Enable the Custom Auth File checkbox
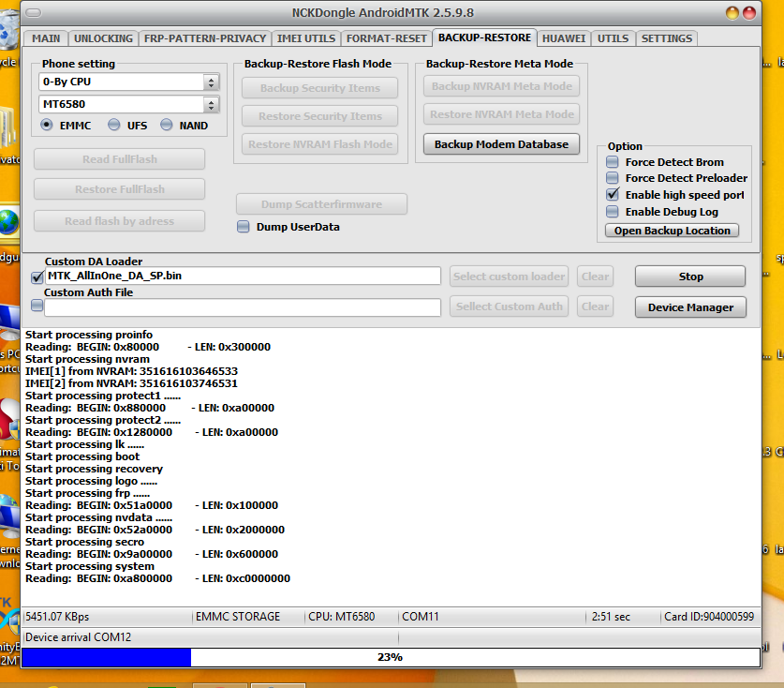784x688 pixels. (37, 305)
